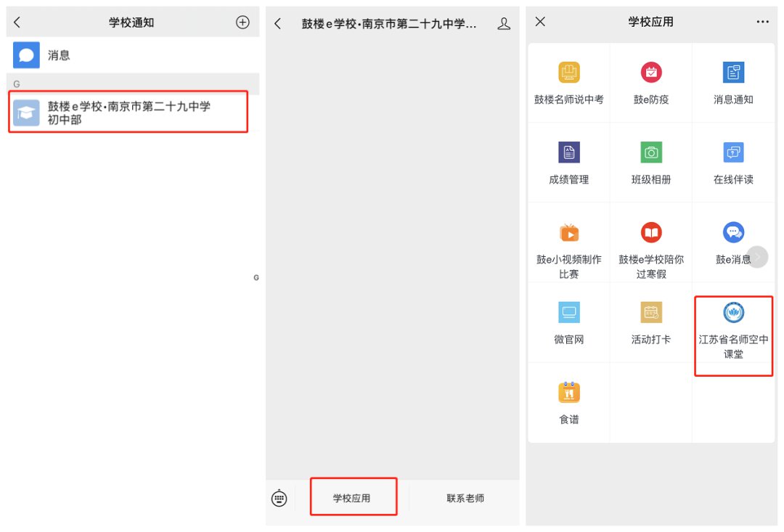The height and width of the screenshot is (532, 784).
Task: Open the 鼓e防疫 app
Action: (x=651, y=83)
